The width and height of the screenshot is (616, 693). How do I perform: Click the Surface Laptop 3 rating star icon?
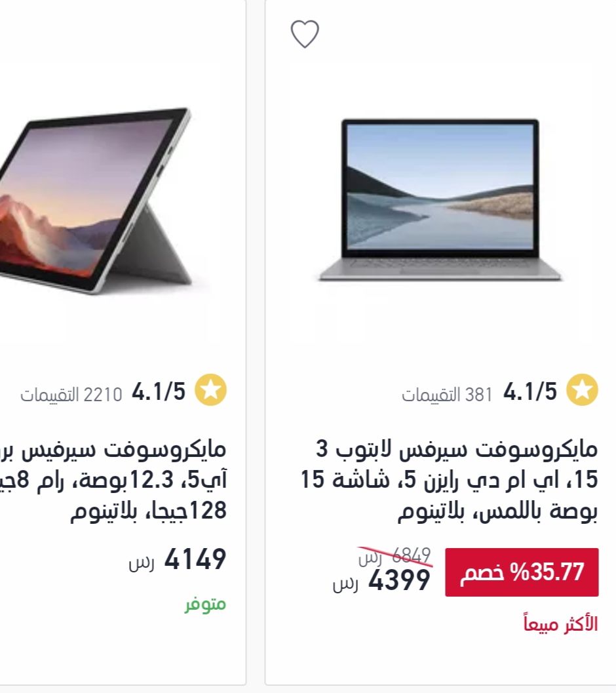tap(582, 390)
